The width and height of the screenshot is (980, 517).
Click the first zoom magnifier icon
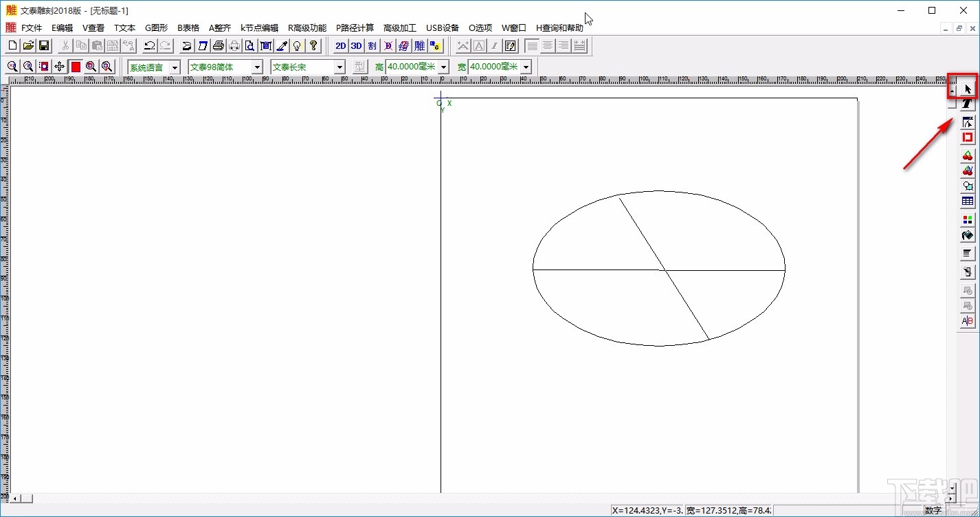[12, 67]
